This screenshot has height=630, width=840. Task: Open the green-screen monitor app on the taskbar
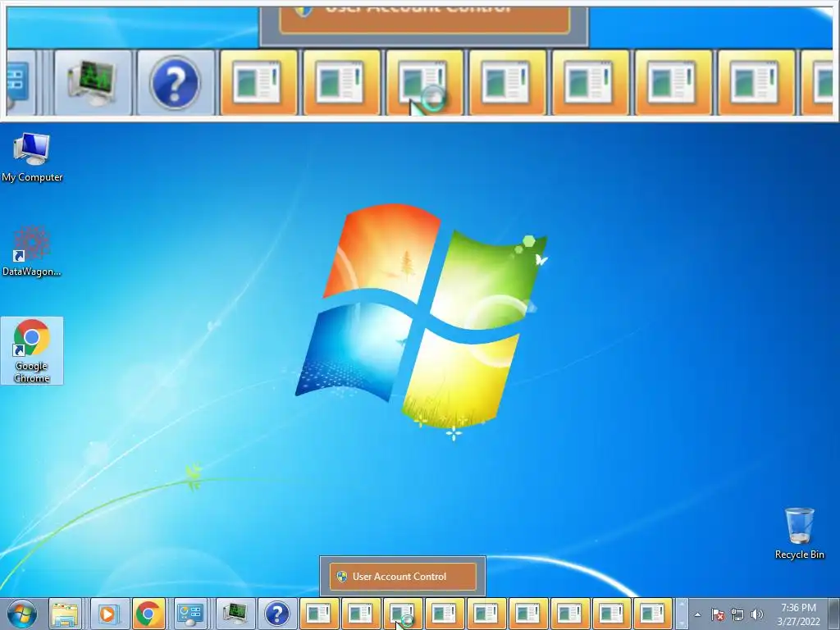click(x=235, y=614)
